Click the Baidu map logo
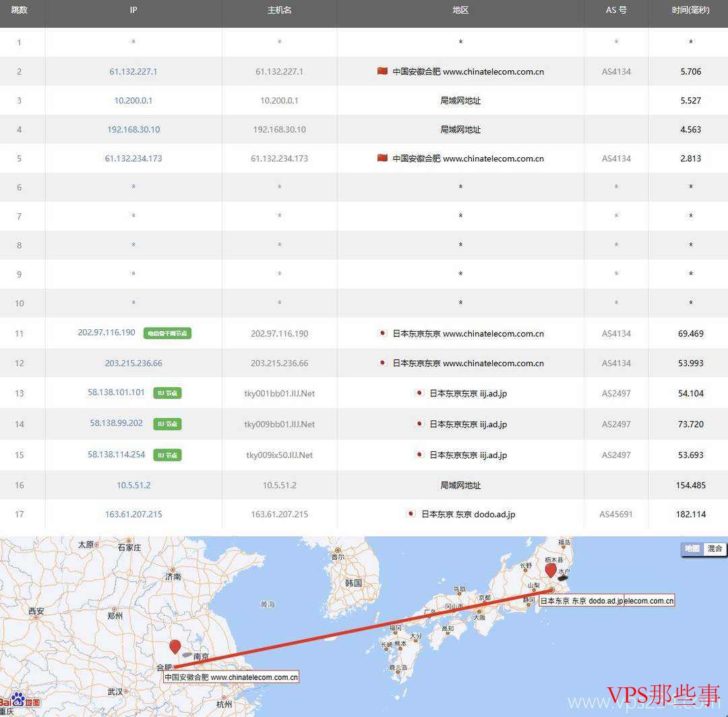The width and height of the screenshot is (728, 717). 20,700
